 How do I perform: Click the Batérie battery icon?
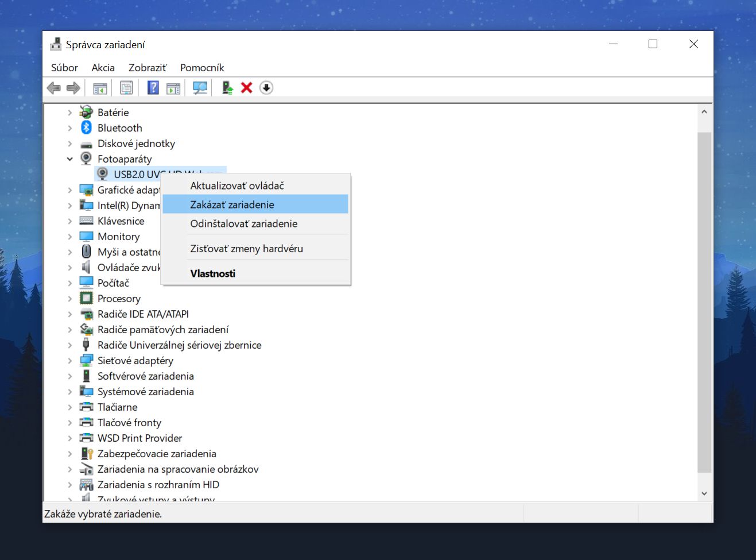(x=86, y=113)
